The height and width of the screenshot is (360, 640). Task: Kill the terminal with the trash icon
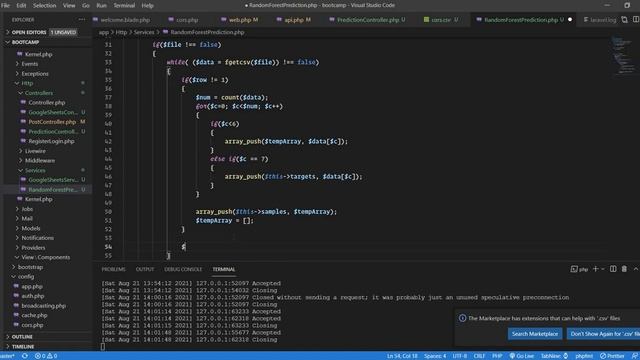[624, 269]
